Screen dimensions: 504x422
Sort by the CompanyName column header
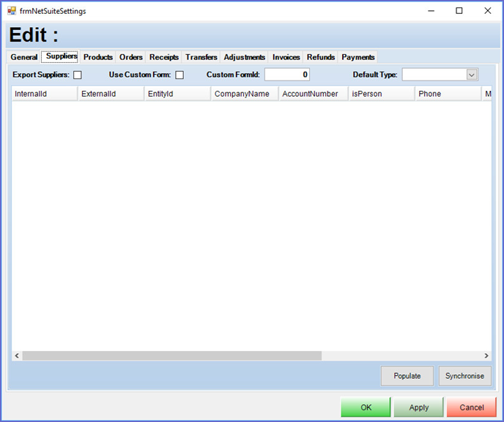coord(242,94)
